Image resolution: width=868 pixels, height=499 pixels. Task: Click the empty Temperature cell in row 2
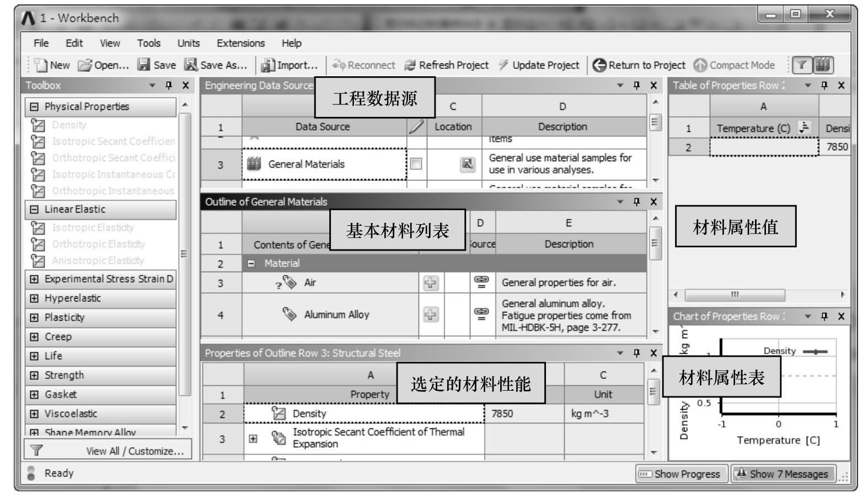(764, 147)
